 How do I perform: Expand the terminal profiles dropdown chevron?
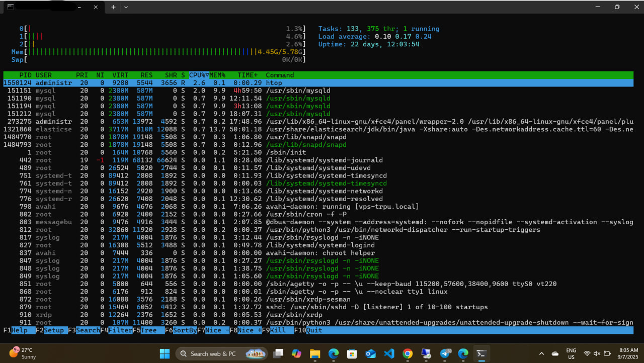[x=126, y=7]
